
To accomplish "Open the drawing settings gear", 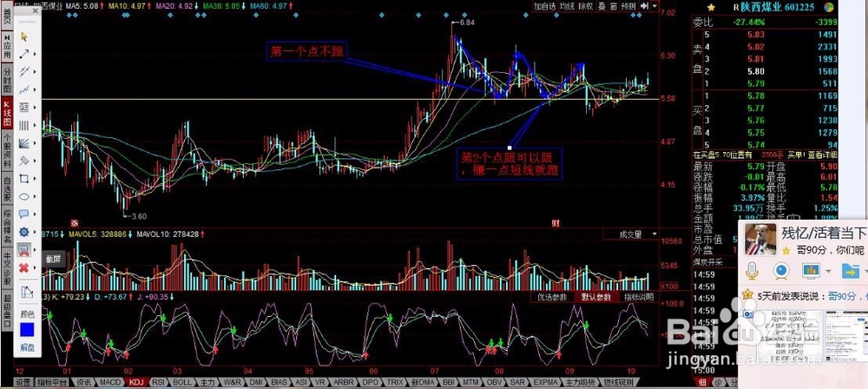I will 24,232.
